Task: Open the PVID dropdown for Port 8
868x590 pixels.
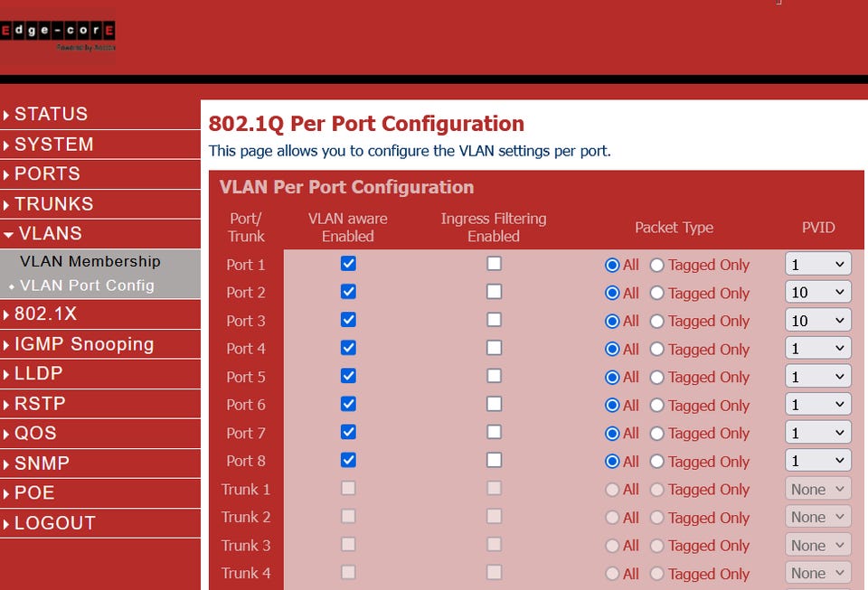Action: (817, 461)
